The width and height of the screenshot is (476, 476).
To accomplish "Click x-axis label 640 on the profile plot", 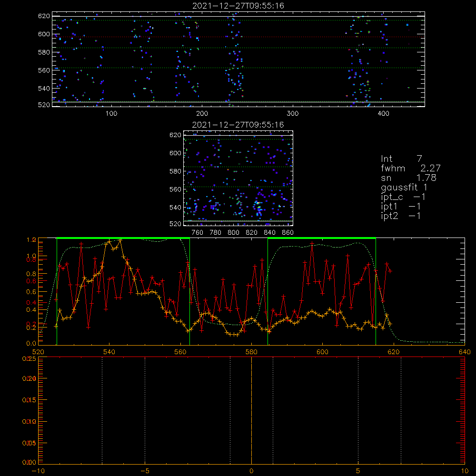I will pos(465,352).
